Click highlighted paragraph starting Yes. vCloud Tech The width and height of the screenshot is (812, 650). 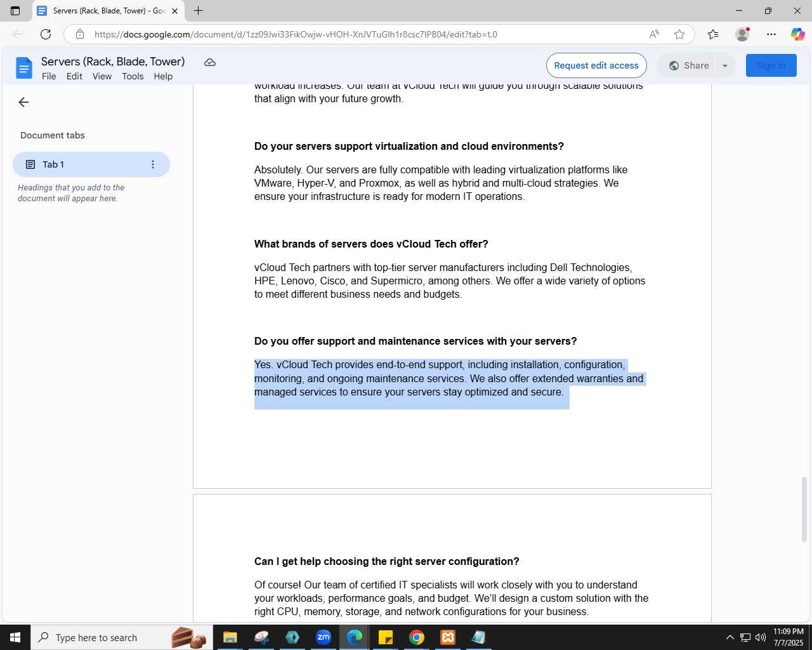[449, 378]
